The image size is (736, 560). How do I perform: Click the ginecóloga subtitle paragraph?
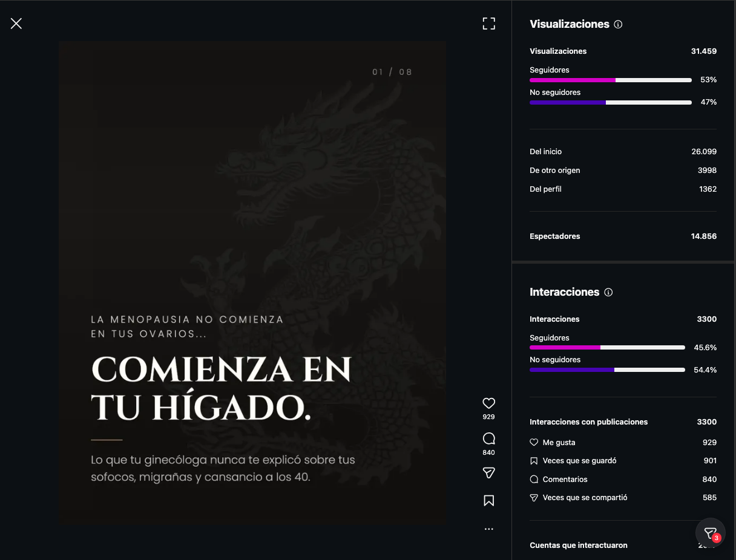[223, 468]
